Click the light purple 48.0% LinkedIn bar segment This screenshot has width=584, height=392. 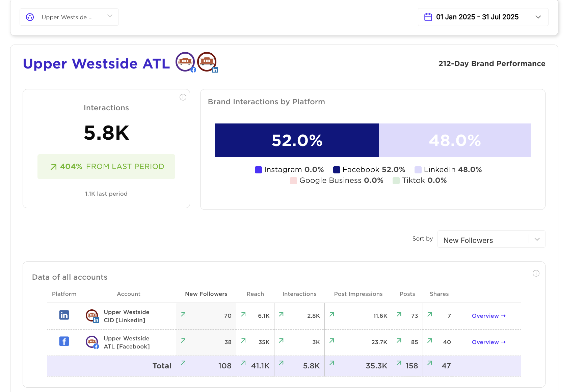click(x=455, y=140)
